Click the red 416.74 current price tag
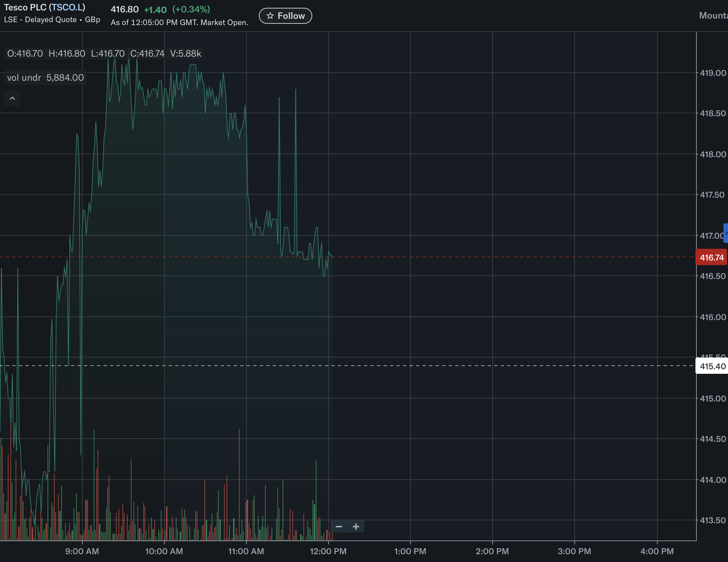 pyautogui.click(x=711, y=257)
